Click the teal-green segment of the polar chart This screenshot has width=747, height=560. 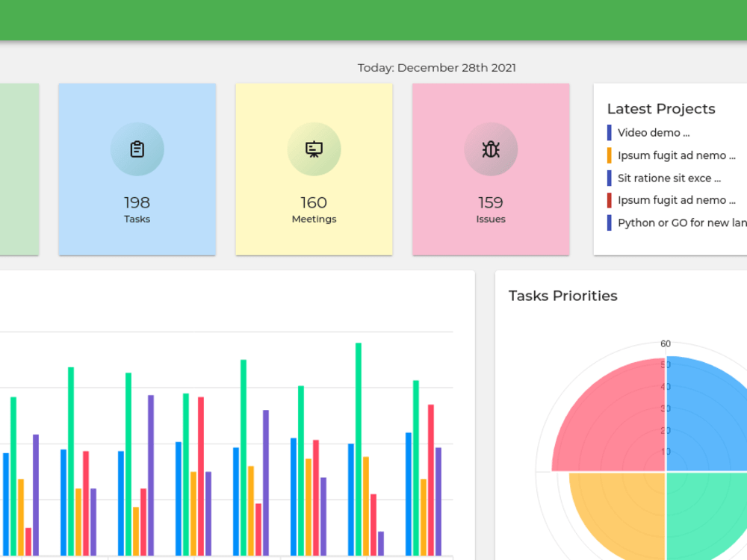(705, 514)
